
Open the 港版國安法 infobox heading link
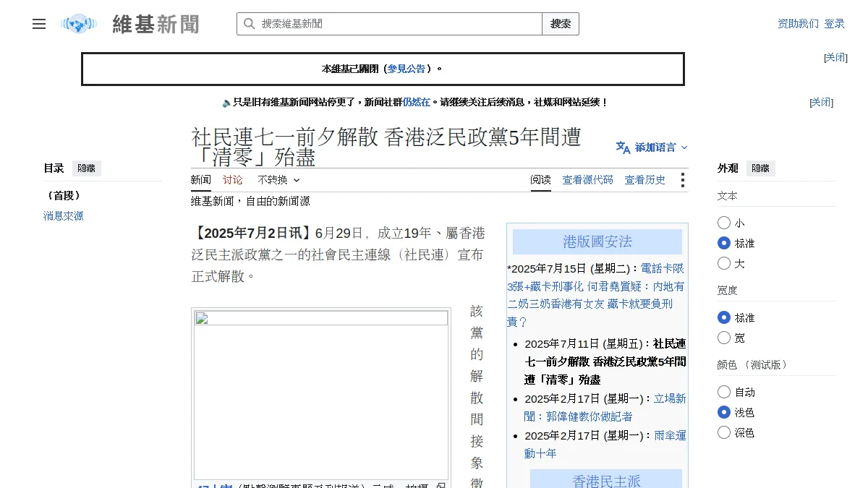597,241
